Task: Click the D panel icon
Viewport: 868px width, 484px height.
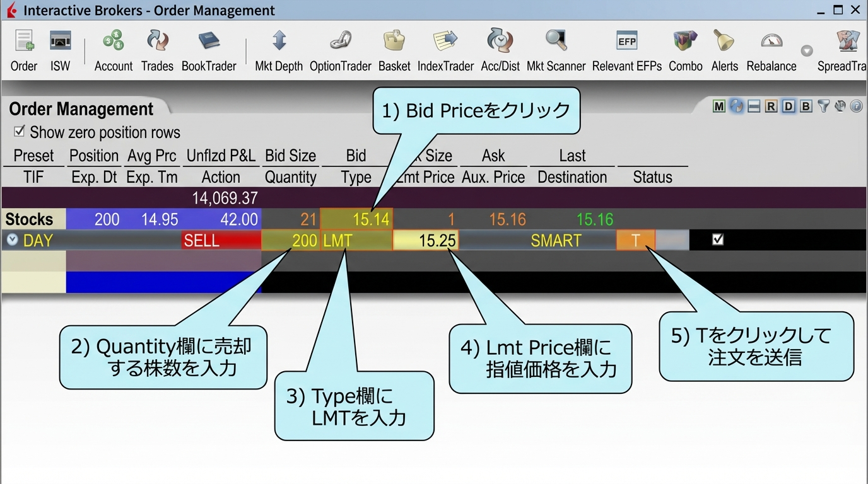Action: pyautogui.click(x=789, y=107)
